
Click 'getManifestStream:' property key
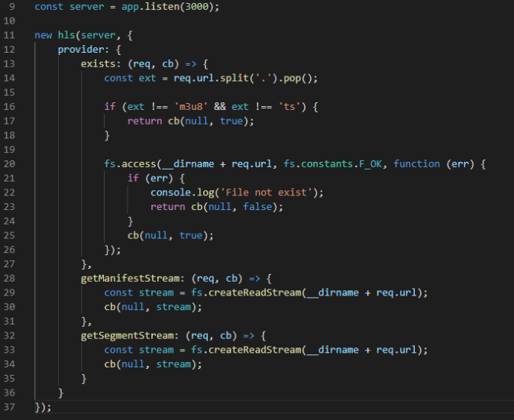coord(132,279)
